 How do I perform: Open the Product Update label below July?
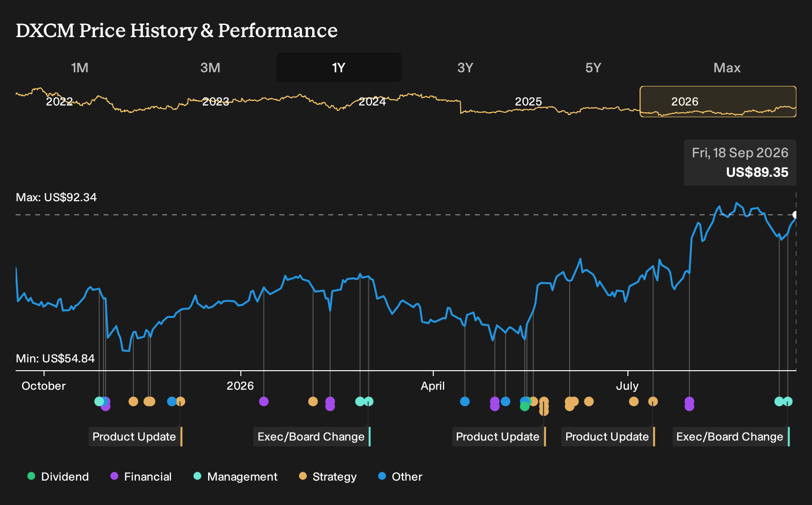(x=608, y=437)
